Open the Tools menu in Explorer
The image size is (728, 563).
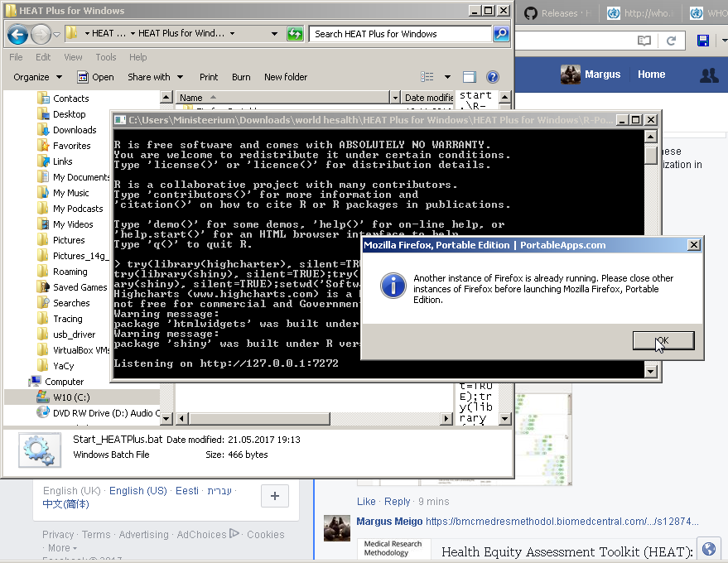click(106, 57)
